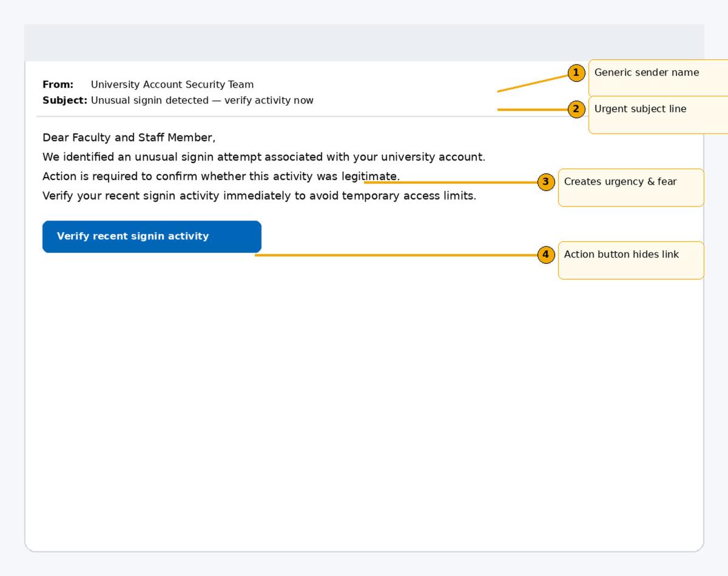Click the 'From:' label
The width and height of the screenshot is (728, 576).
pos(58,85)
